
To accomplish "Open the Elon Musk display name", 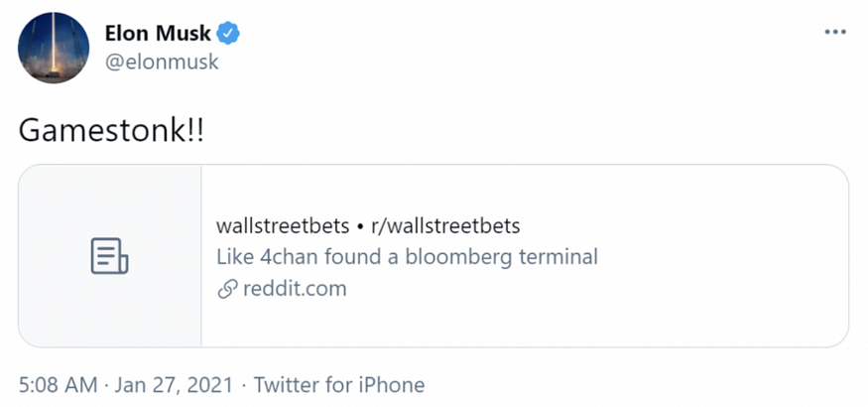I will 158,34.
